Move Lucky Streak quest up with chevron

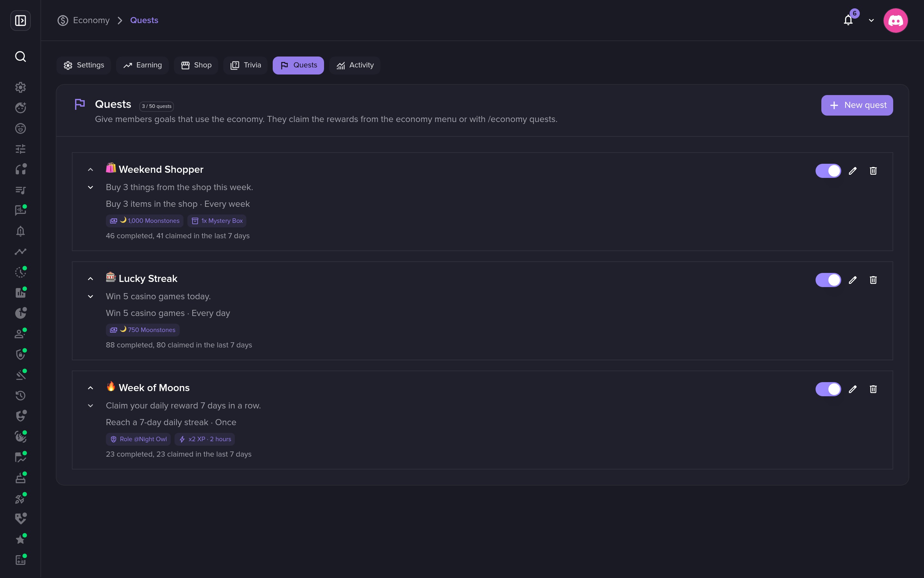90,279
